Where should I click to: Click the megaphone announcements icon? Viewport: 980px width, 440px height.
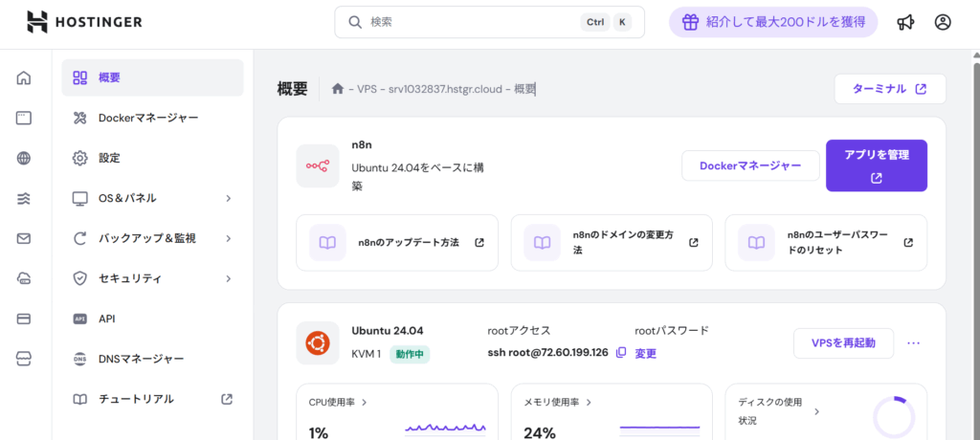(x=905, y=22)
